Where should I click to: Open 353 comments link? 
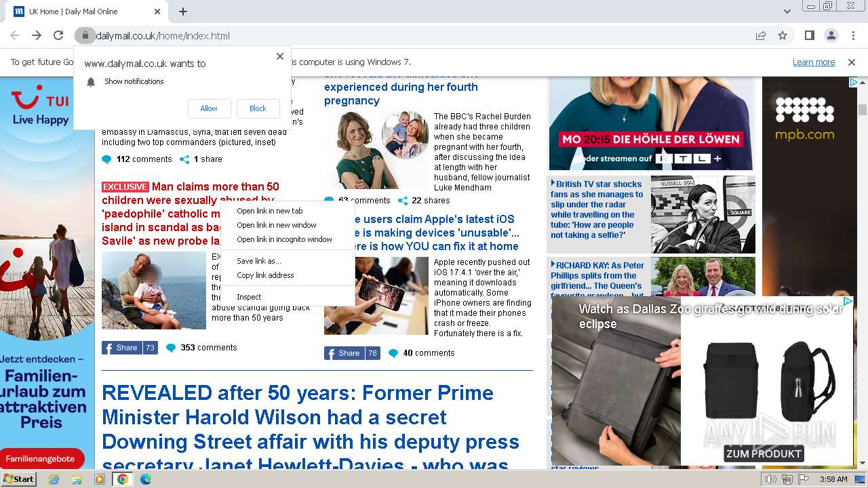(202, 348)
